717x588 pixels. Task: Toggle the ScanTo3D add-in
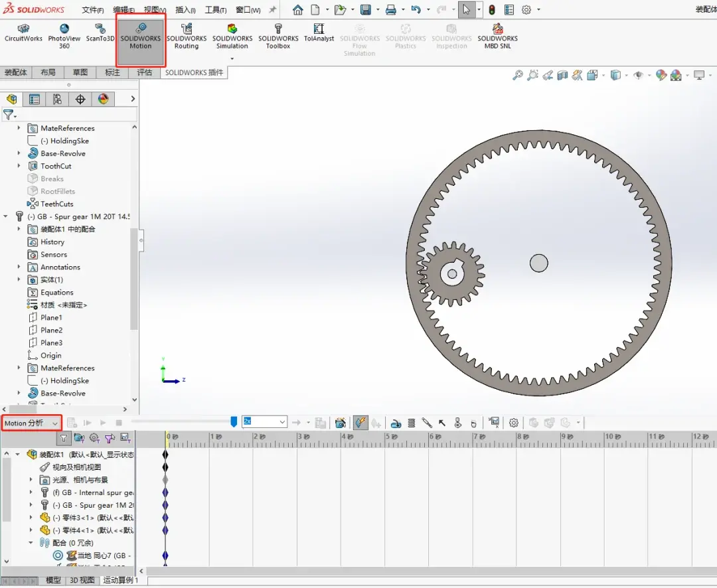[x=100, y=33]
